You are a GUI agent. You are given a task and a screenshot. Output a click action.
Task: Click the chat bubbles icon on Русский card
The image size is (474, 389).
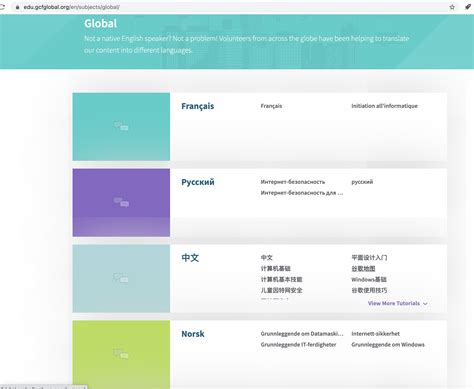[x=121, y=202]
